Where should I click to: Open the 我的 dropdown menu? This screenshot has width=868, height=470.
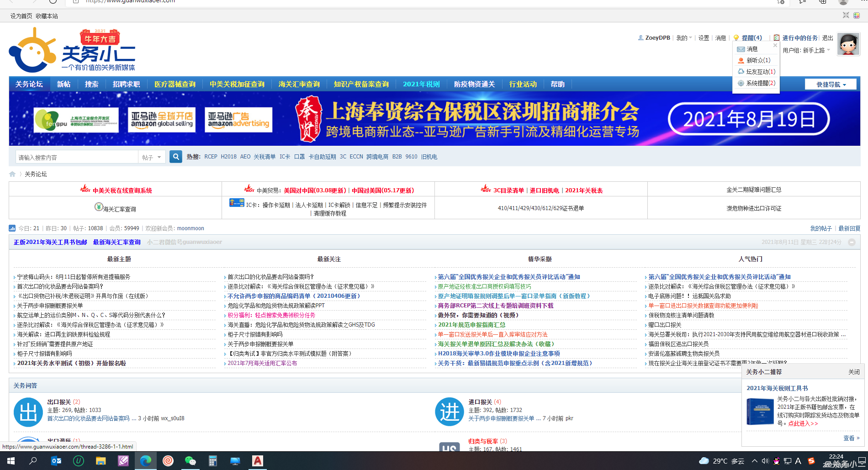[x=684, y=38]
